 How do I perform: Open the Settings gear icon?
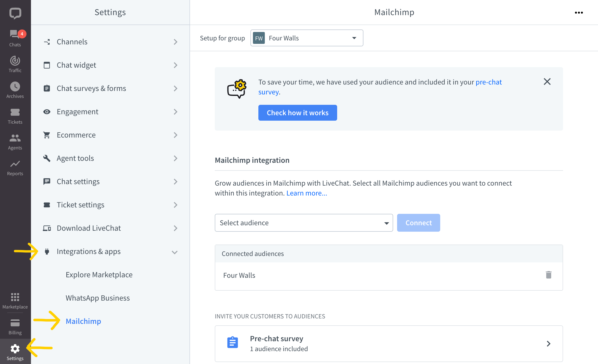click(15, 349)
